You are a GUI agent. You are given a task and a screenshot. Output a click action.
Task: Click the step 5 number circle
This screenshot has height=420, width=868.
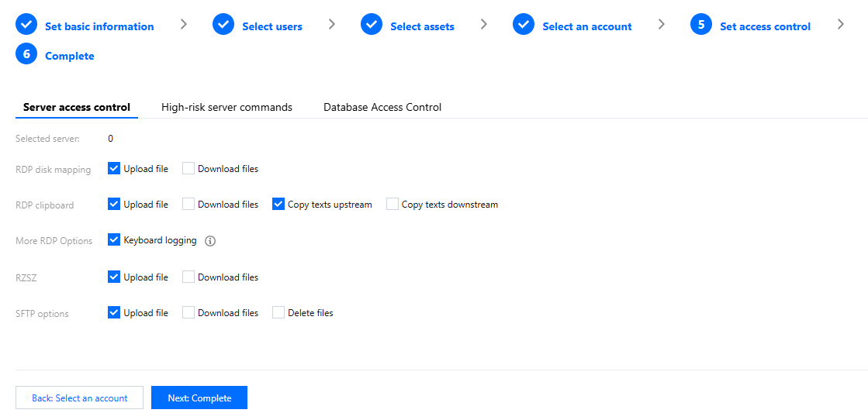[x=701, y=26]
